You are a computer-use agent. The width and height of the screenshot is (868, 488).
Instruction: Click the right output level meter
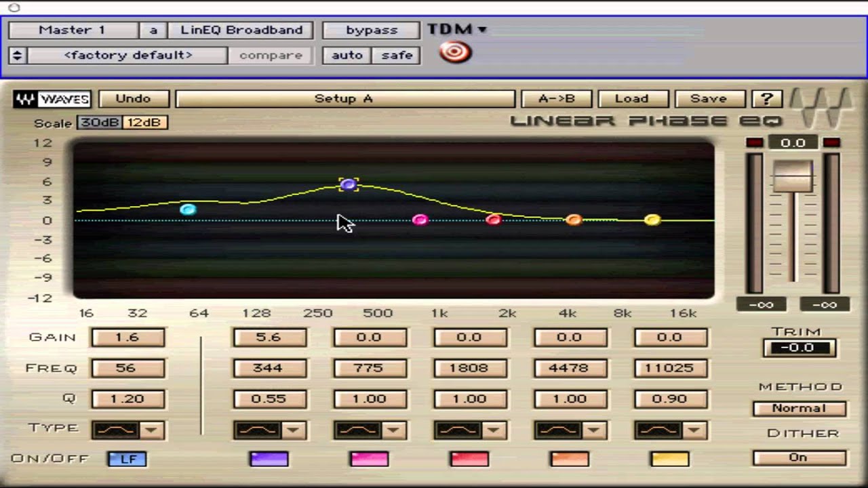pos(832,224)
